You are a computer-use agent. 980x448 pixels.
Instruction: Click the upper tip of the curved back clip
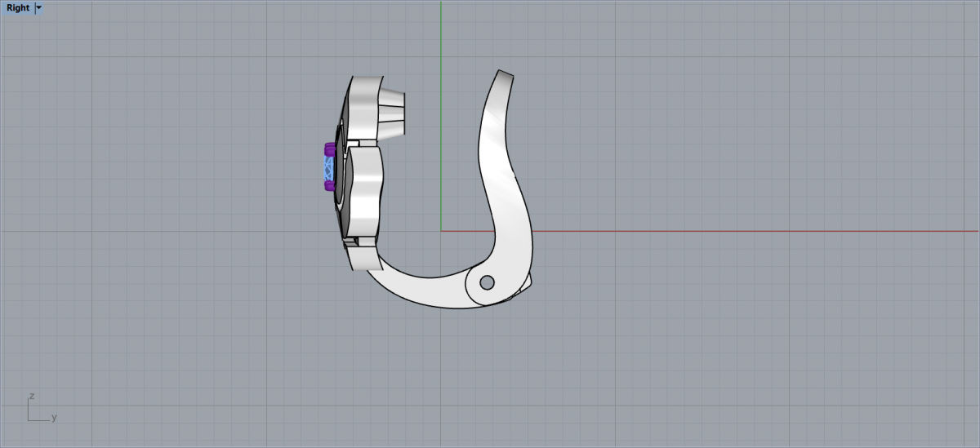505,76
